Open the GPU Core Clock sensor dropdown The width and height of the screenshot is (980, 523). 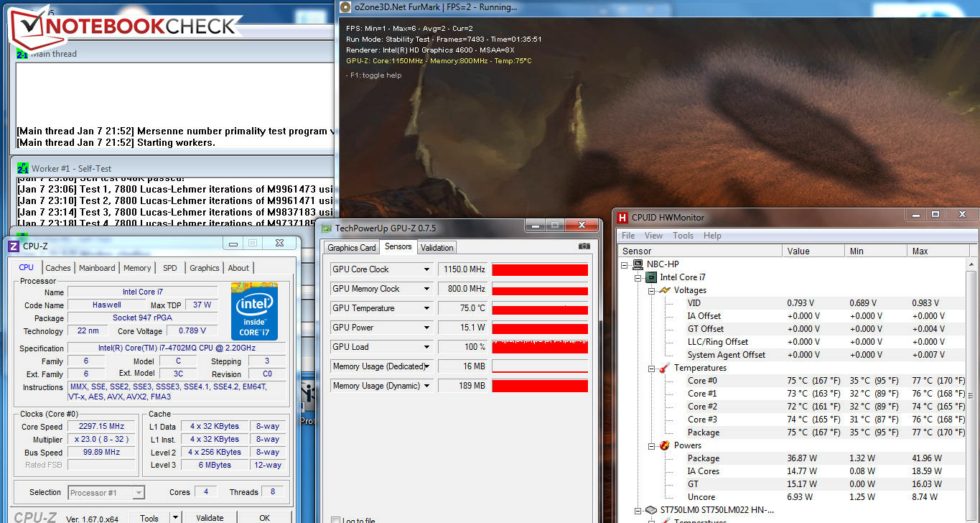426,269
